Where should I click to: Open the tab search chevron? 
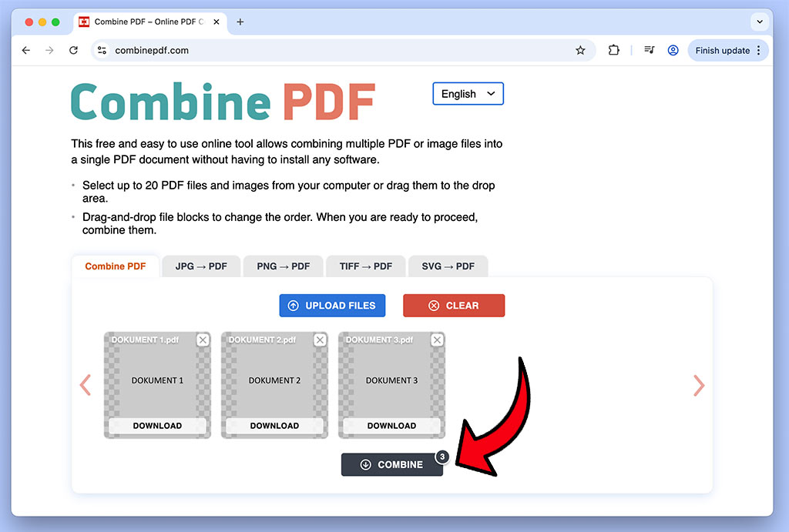760,22
